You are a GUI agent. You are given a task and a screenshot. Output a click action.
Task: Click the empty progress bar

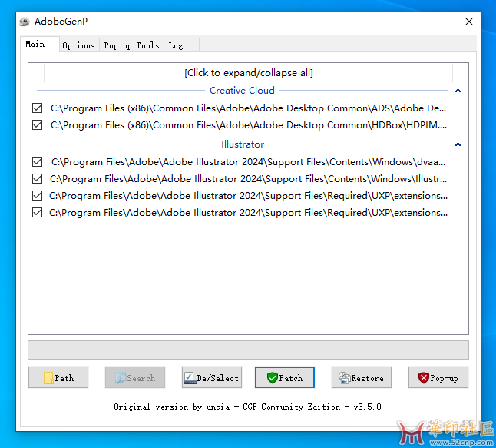[x=248, y=350]
